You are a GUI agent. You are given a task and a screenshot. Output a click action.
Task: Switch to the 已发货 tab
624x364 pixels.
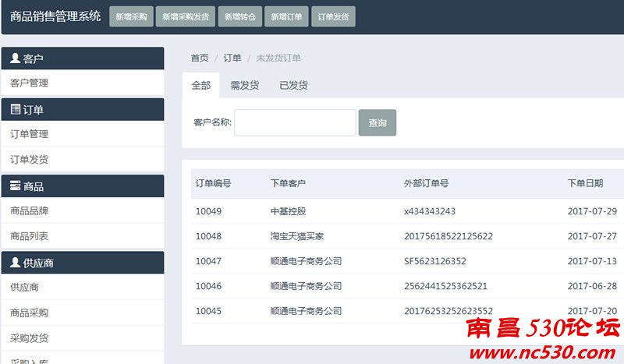click(x=293, y=86)
